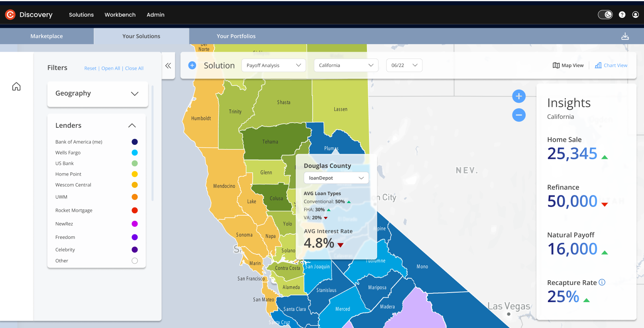Viewport: 644px width, 328px height.
Task: Open the user account profile icon
Action: point(635,15)
